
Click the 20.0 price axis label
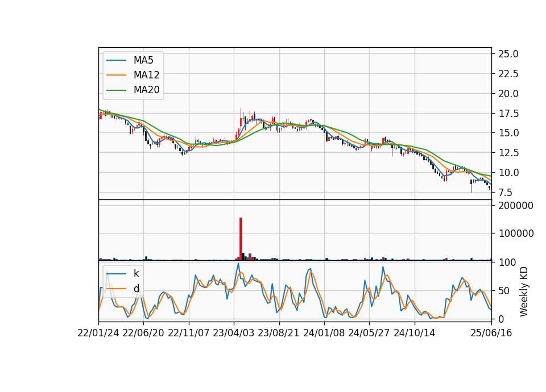[508, 94]
